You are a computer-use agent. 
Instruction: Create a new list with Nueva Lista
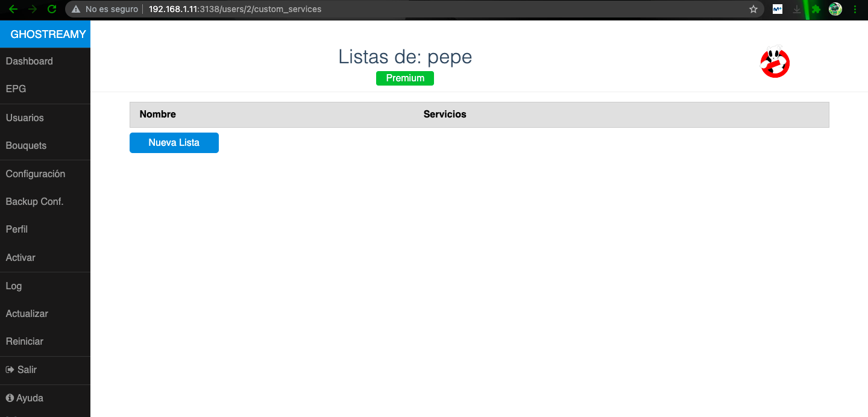174,143
